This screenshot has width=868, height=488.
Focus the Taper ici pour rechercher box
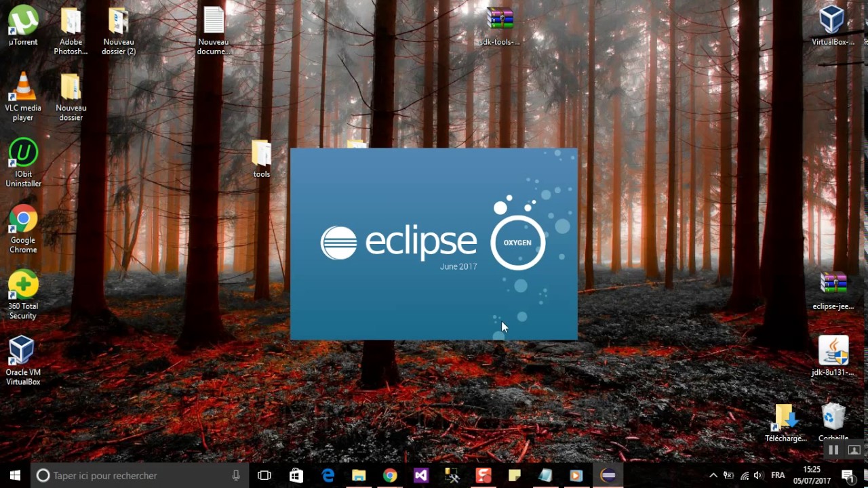139,476
